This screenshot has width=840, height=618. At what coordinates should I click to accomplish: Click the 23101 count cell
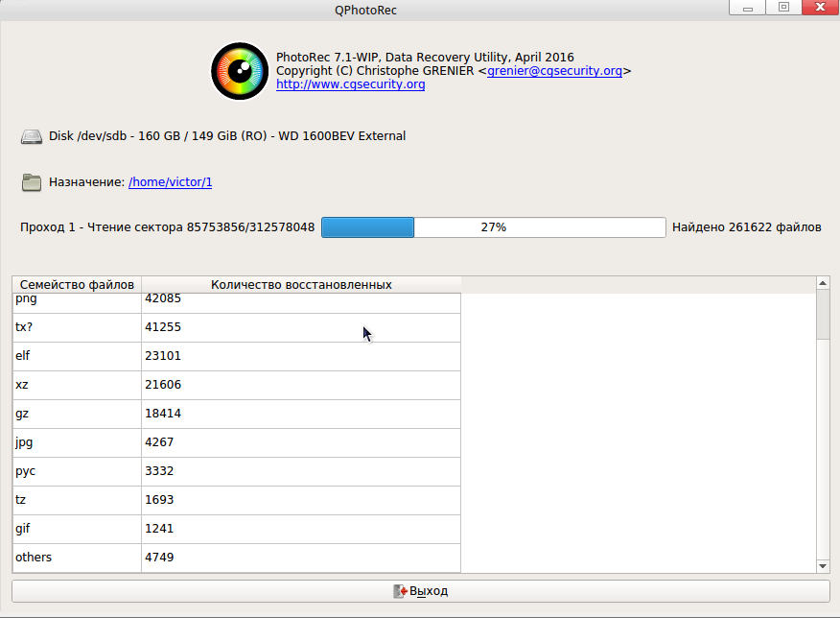[x=301, y=356]
